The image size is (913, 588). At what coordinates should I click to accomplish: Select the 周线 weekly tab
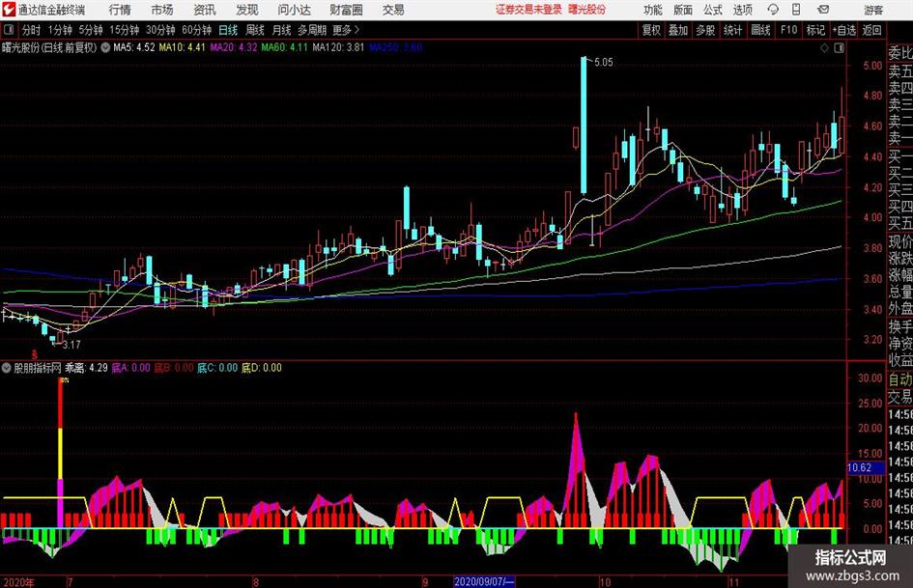tap(254, 30)
